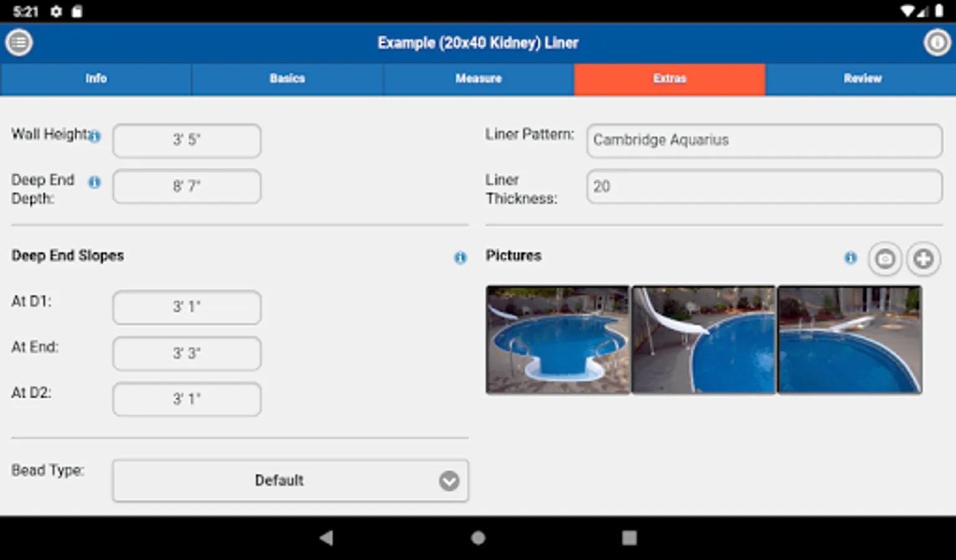Edit the Wall Height field
956x560 pixels.
click(187, 141)
